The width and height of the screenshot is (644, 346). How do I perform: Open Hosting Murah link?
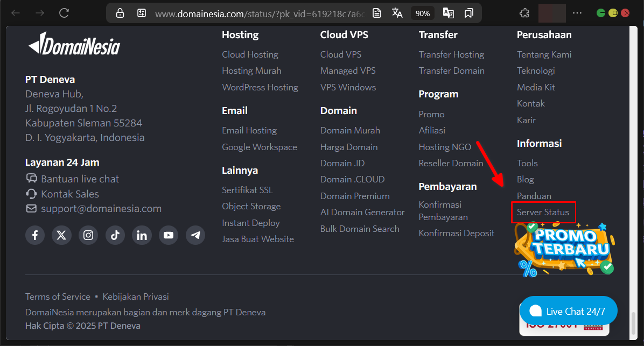pos(252,70)
